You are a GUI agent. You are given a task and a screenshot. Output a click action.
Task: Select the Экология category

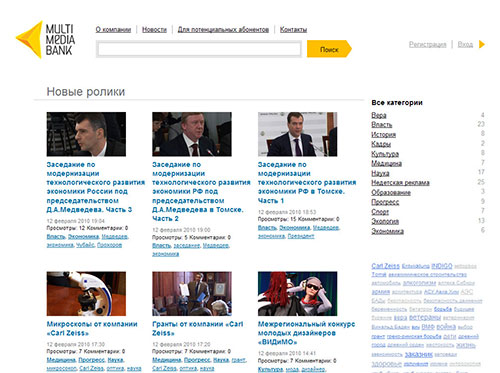[385, 221]
